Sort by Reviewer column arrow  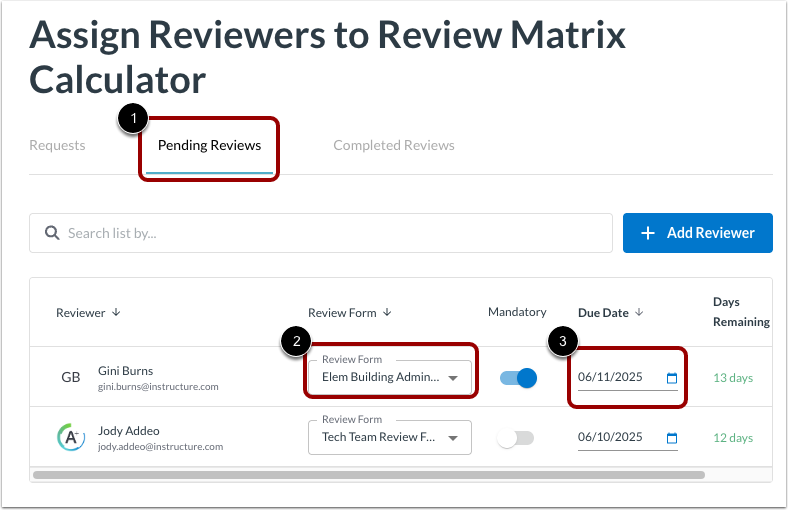[x=116, y=313]
